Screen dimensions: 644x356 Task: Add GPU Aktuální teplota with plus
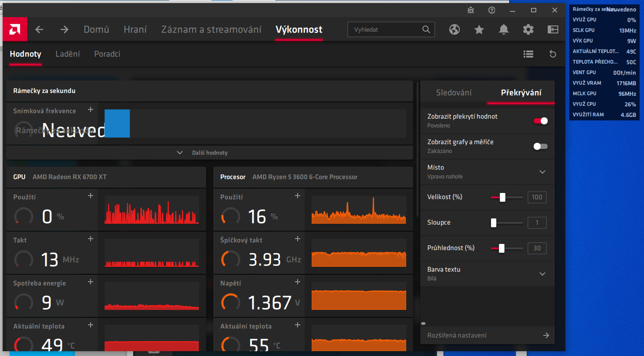91,325
